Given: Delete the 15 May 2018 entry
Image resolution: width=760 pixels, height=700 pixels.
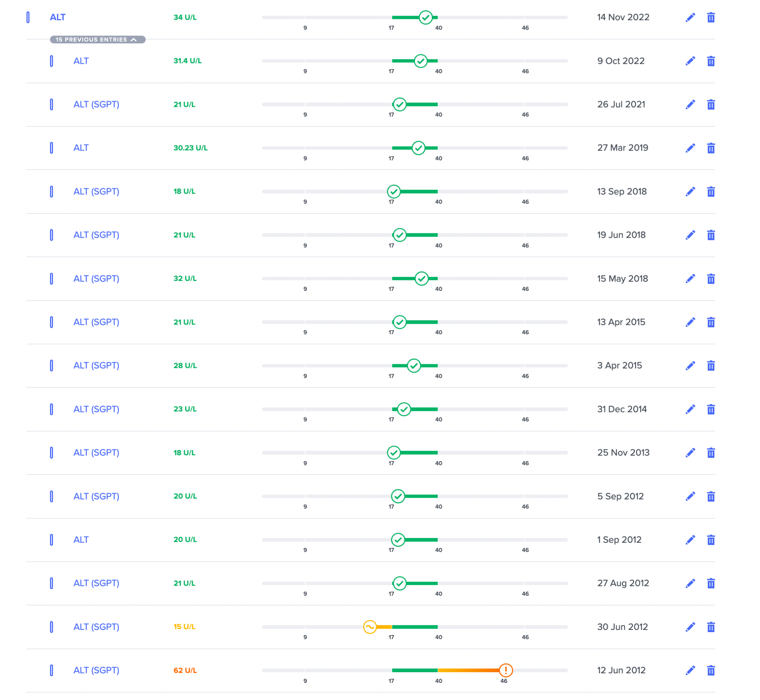Looking at the screenshot, I should pyautogui.click(x=711, y=279).
